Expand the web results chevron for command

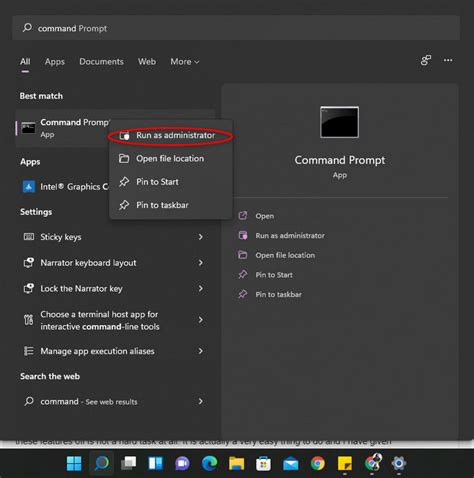click(x=201, y=401)
